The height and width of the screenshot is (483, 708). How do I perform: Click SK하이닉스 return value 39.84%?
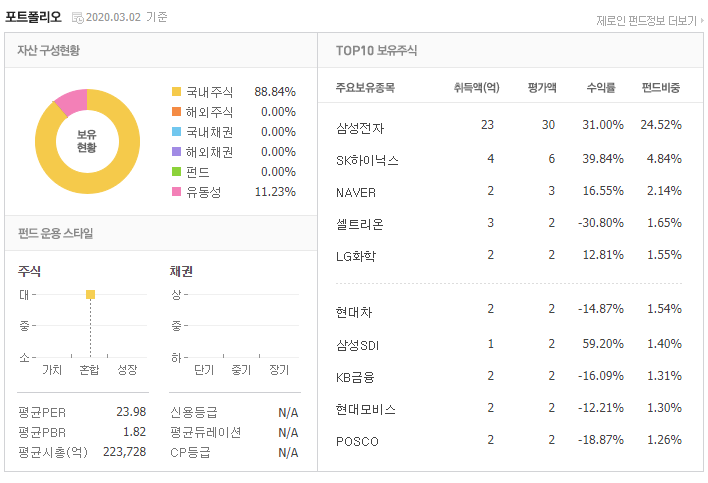click(x=603, y=158)
